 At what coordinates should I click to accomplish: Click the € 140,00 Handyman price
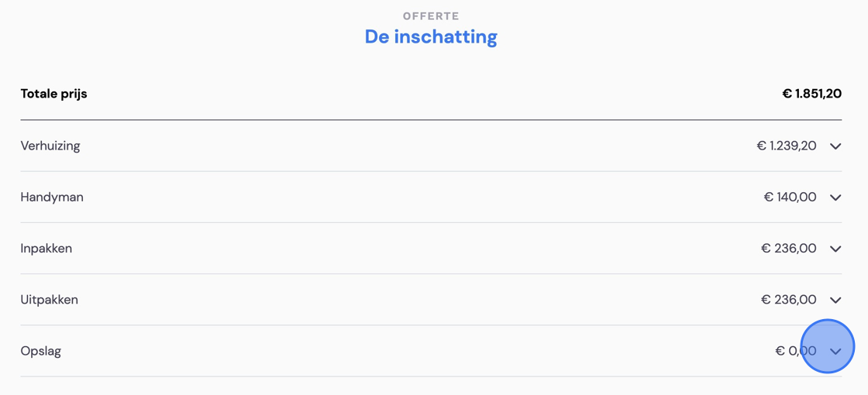coord(790,197)
